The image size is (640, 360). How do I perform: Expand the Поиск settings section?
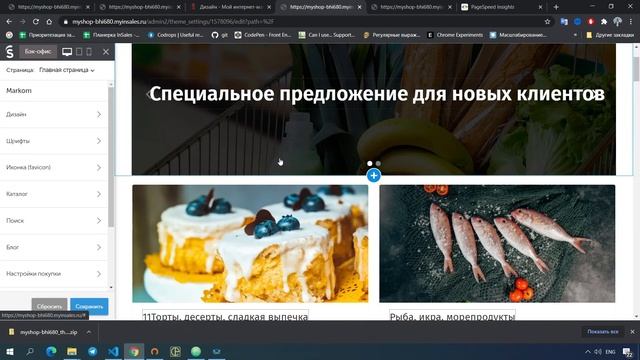point(53,220)
